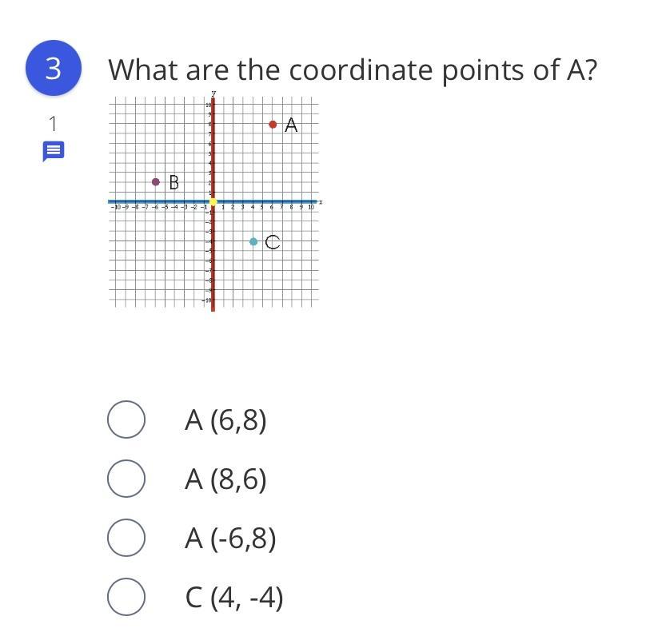Choose the A (-6,8) radio button
This screenshot has height=644, width=662.
click(x=126, y=538)
